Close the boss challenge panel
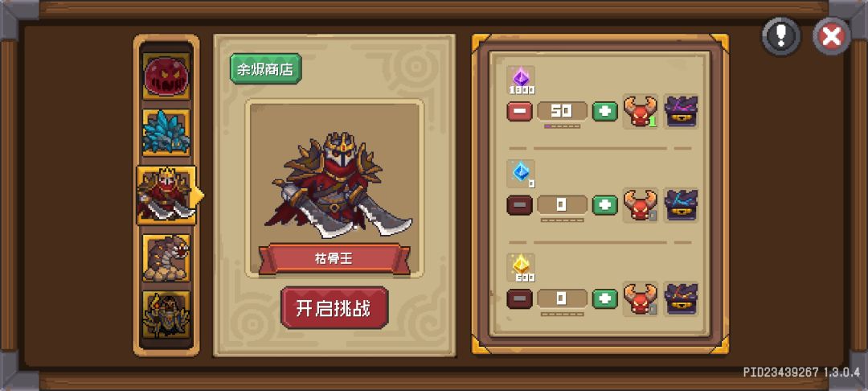The height and width of the screenshot is (391, 868). (x=832, y=36)
